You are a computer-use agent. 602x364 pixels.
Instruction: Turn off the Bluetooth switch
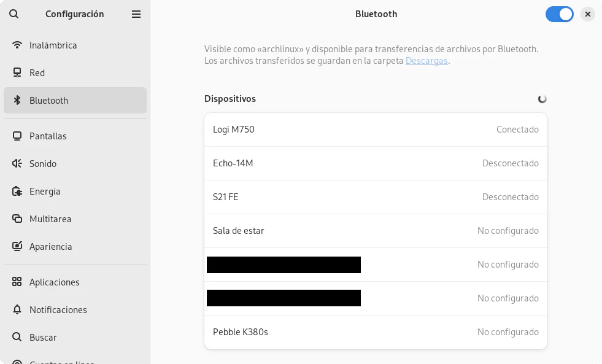(x=559, y=14)
